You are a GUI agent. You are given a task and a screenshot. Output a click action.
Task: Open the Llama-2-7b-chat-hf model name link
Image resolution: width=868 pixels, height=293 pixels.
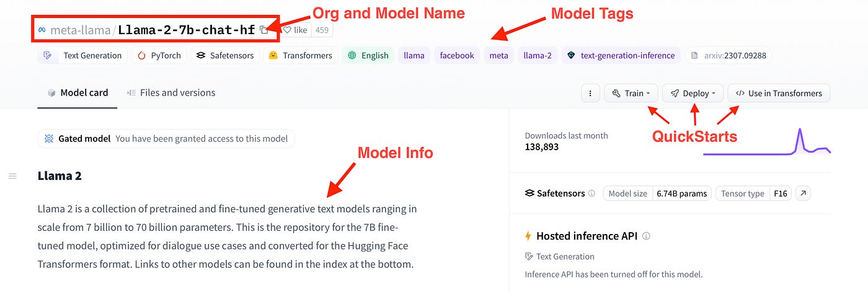186,30
